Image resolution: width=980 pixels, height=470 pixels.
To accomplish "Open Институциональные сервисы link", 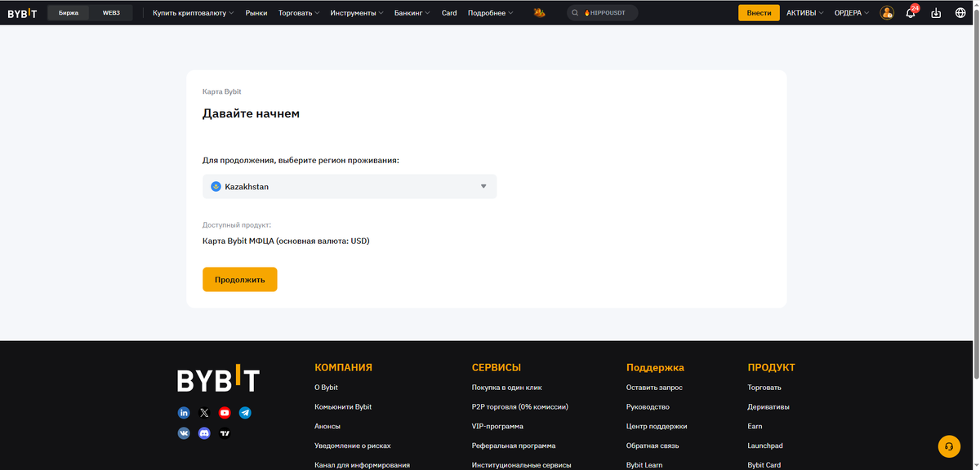I will tap(522, 465).
